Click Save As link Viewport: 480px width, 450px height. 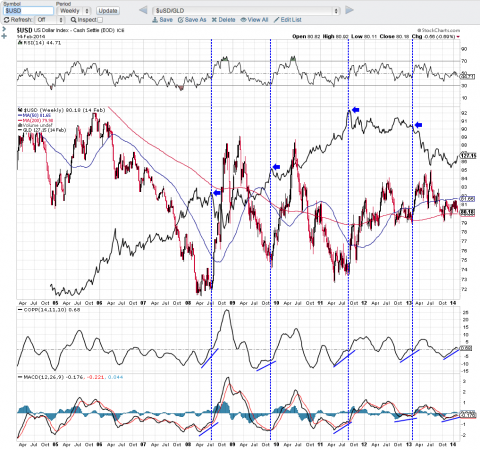pos(192,20)
